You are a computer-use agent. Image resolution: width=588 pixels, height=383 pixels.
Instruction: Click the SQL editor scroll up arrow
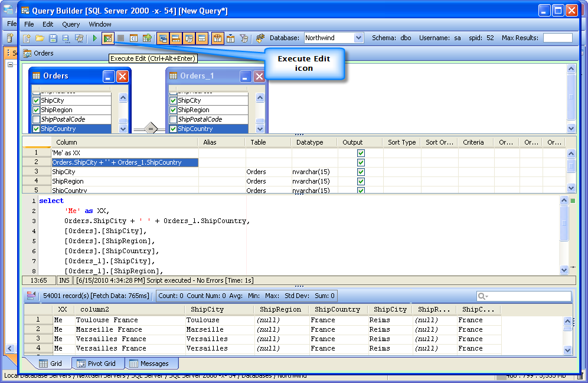pos(564,200)
